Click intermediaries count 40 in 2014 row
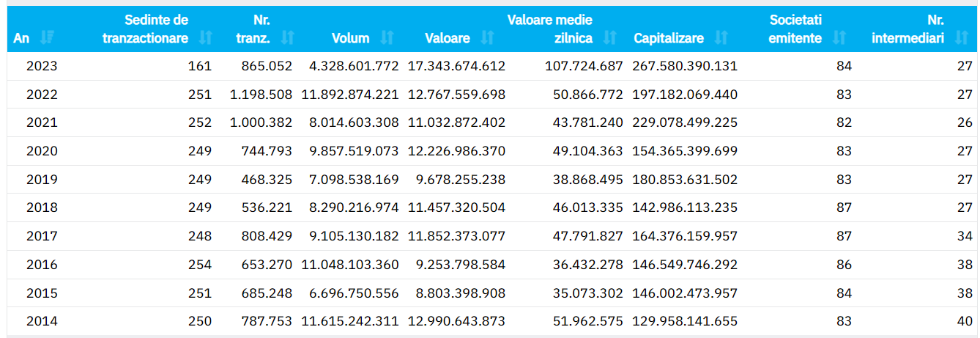980x338 pixels. point(965,321)
